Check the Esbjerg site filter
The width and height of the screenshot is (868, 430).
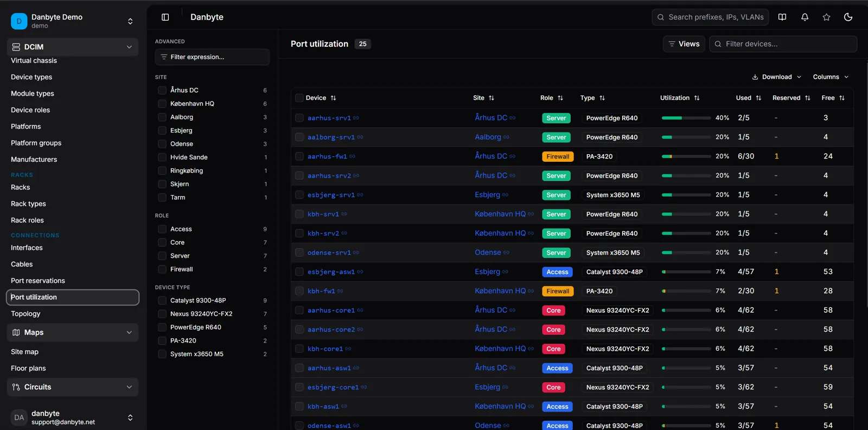point(162,130)
